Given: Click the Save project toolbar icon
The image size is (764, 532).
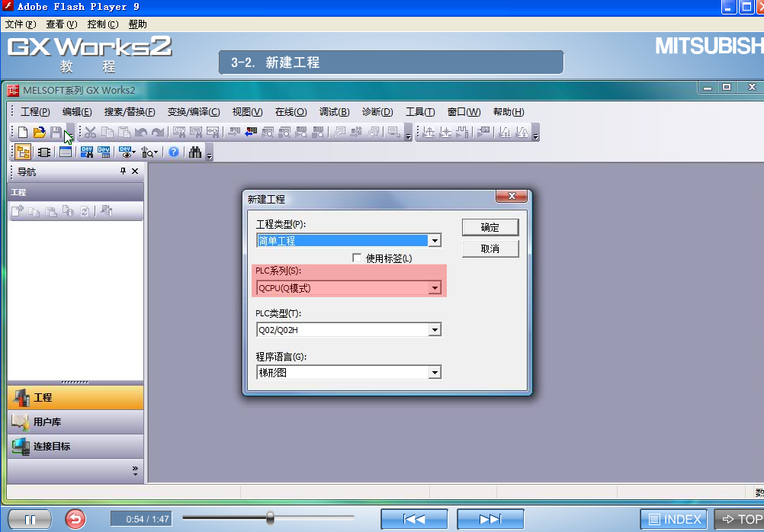Looking at the screenshot, I should [56, 132].
